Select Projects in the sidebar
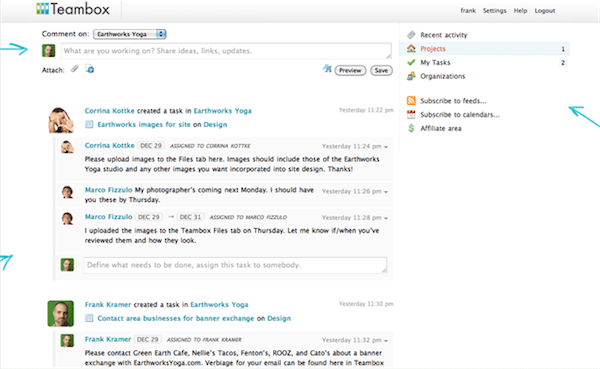The height and width of the screenshot is (369, 600). coord(433,49)
